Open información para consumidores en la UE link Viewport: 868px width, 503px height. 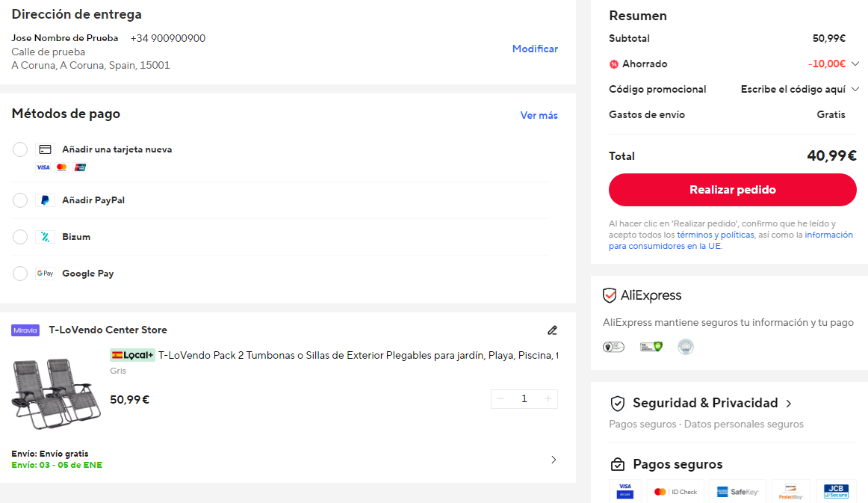point(731,241)
